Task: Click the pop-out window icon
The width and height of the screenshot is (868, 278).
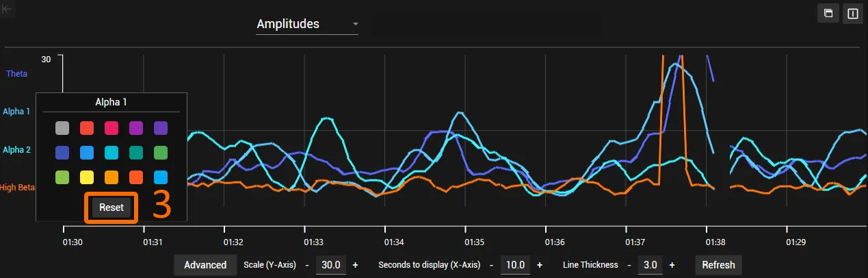Action: click(828, 14)
